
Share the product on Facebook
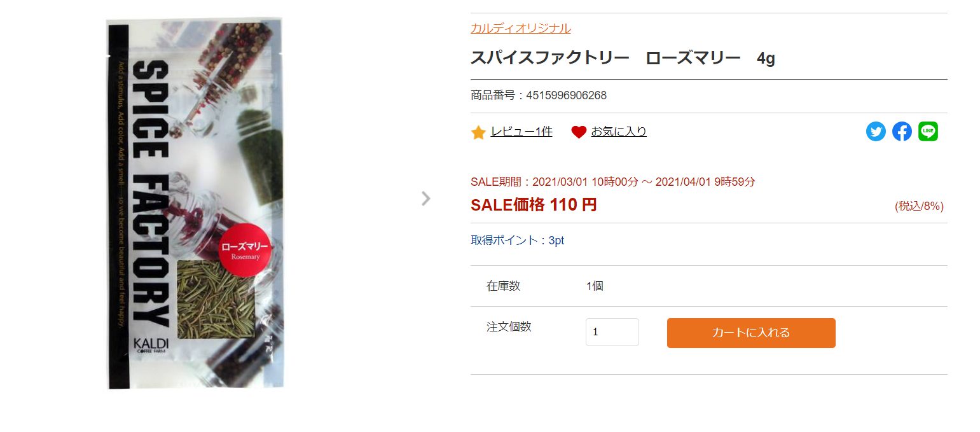[902, 132]
